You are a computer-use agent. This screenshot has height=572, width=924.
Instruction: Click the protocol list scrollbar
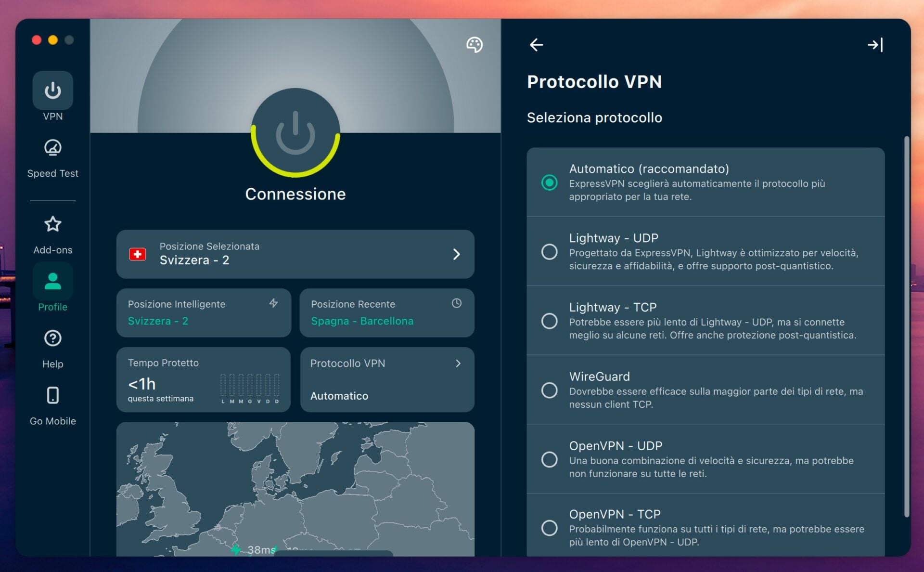pos(907,326)
